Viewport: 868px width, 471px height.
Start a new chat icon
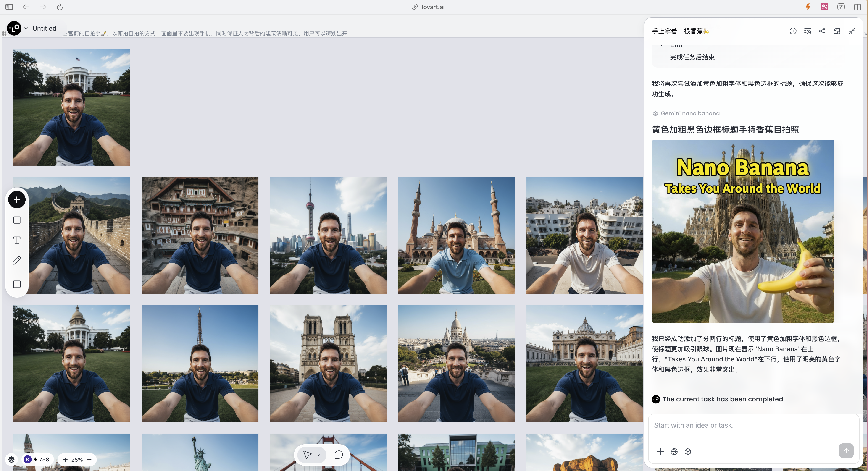point(793,31)
